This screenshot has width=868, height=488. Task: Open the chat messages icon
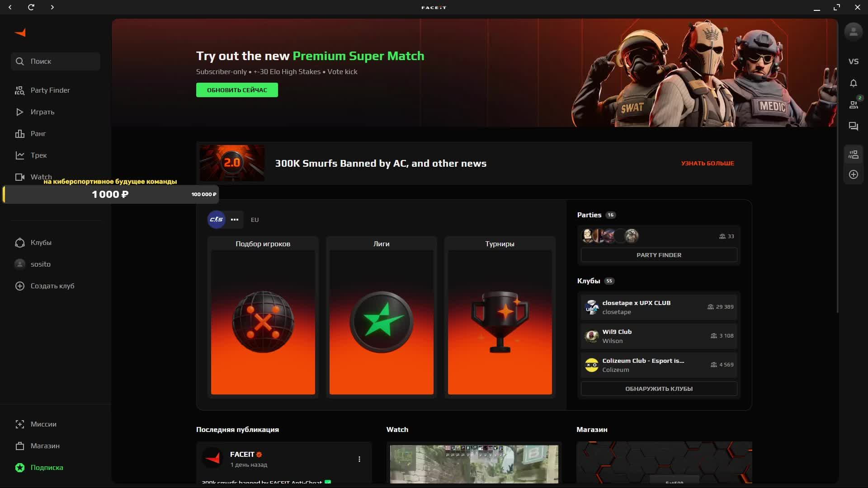pos(853,127)
